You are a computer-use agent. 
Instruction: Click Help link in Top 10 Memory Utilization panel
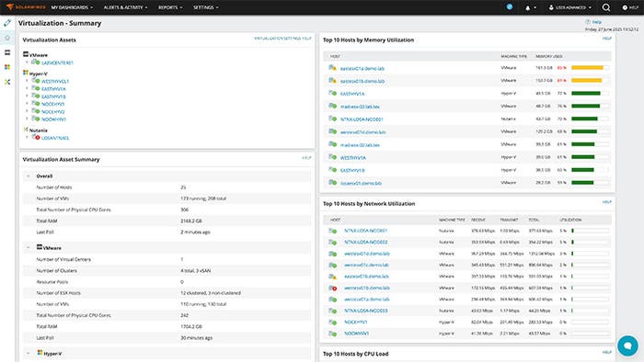pos(607,38)
